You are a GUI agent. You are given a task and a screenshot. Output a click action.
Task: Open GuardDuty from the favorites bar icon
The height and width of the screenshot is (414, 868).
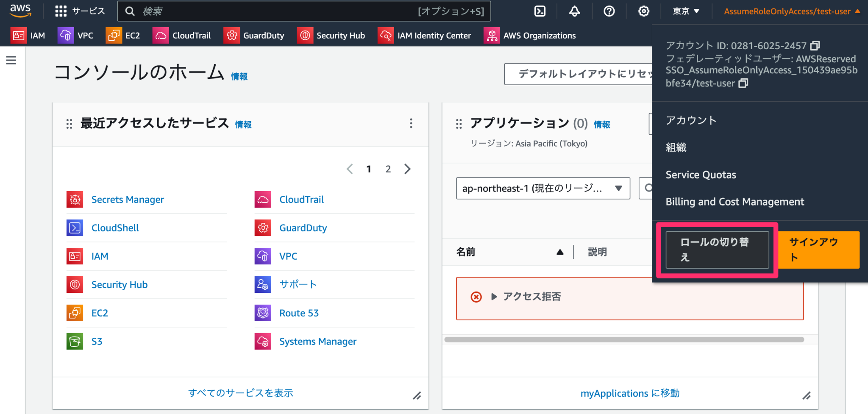coord(231,35)
